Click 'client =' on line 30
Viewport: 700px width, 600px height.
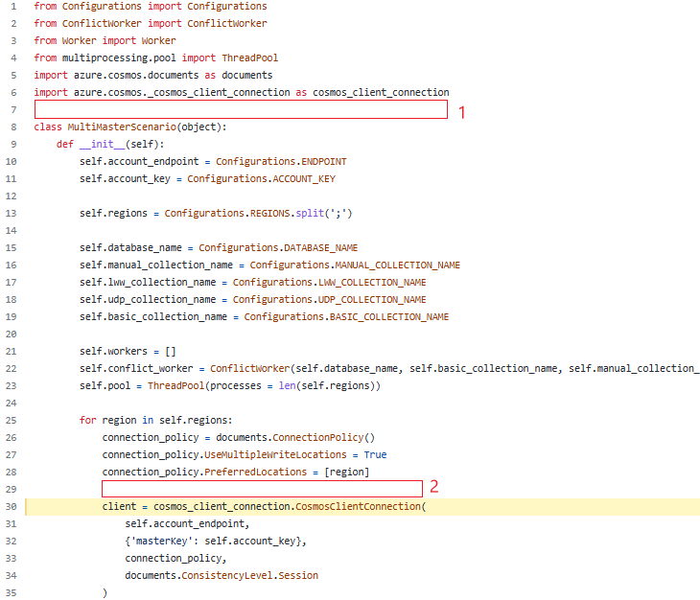pyautogui.click(x=125, y=507)
